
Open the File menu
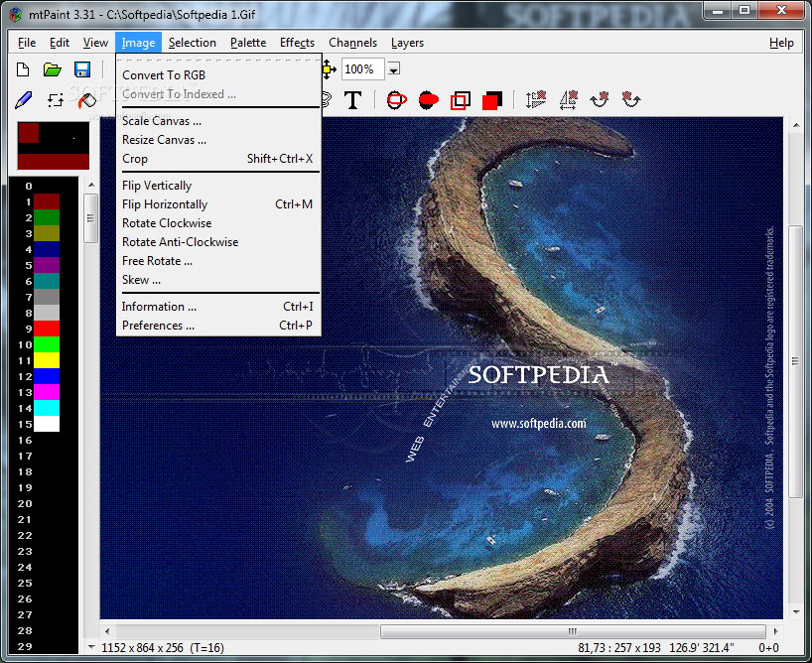tap(27, 43)
